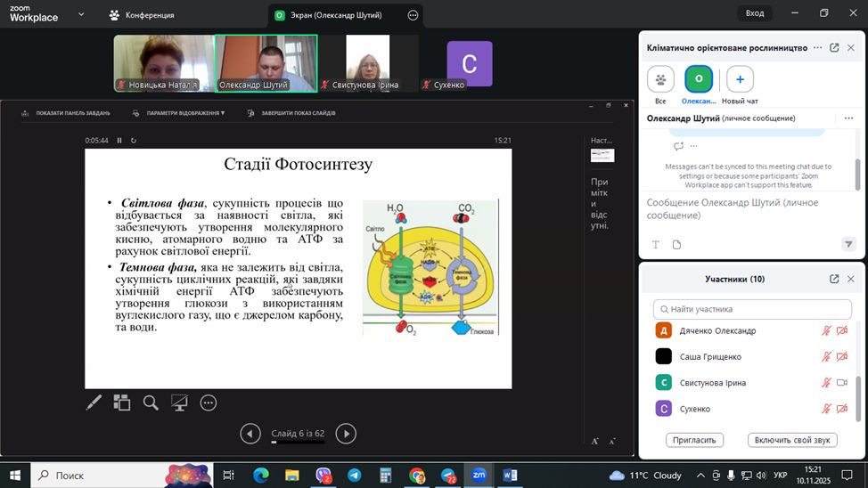Screen dimensions: 868x488
Task: Click the zoom magnifier on the slide
Action: [x=151, y=403]
